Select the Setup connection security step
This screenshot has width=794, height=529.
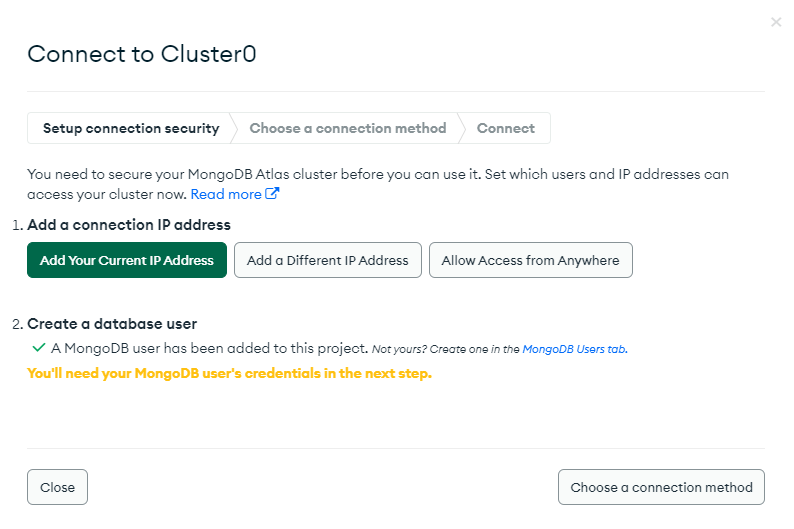(x=131, y=128)
